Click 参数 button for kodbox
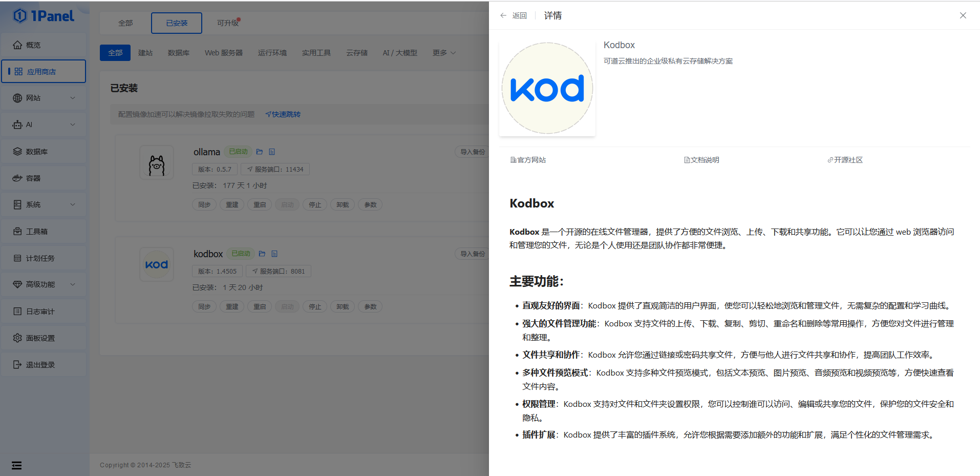 click(370, 307)
